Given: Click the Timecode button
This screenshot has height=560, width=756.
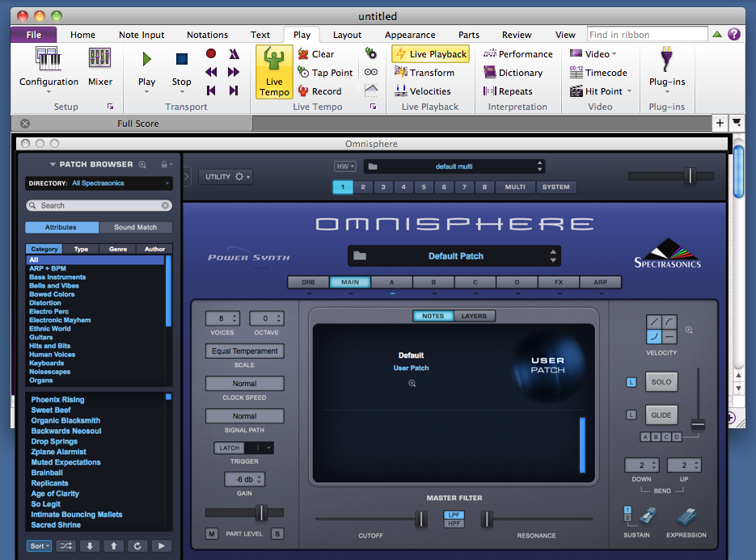Looking at the screenshot, I should click(598, 73).
